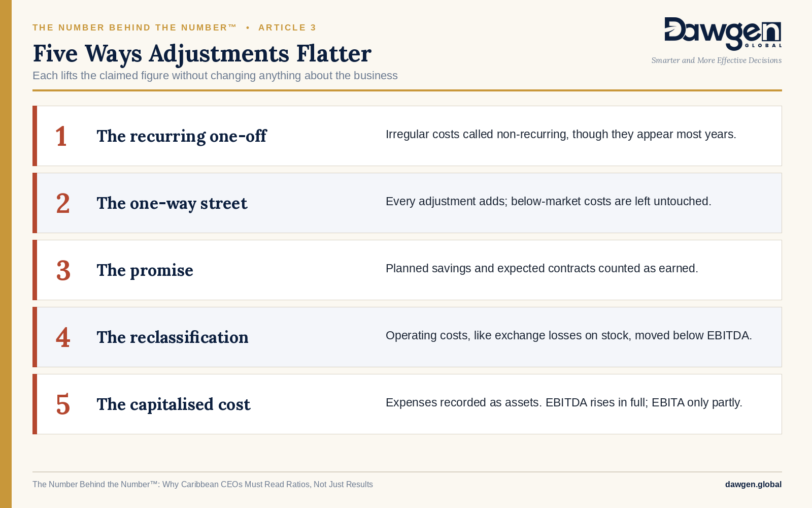Click 'The Number Behind the Number' series header
This screenshot has height=508, width=812.
(134, 27)
